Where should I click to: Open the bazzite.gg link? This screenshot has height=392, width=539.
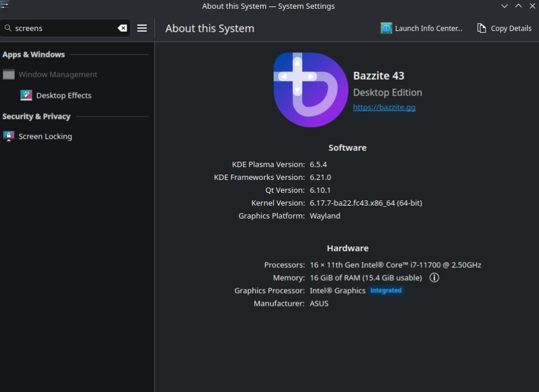(x=384, y=107)
